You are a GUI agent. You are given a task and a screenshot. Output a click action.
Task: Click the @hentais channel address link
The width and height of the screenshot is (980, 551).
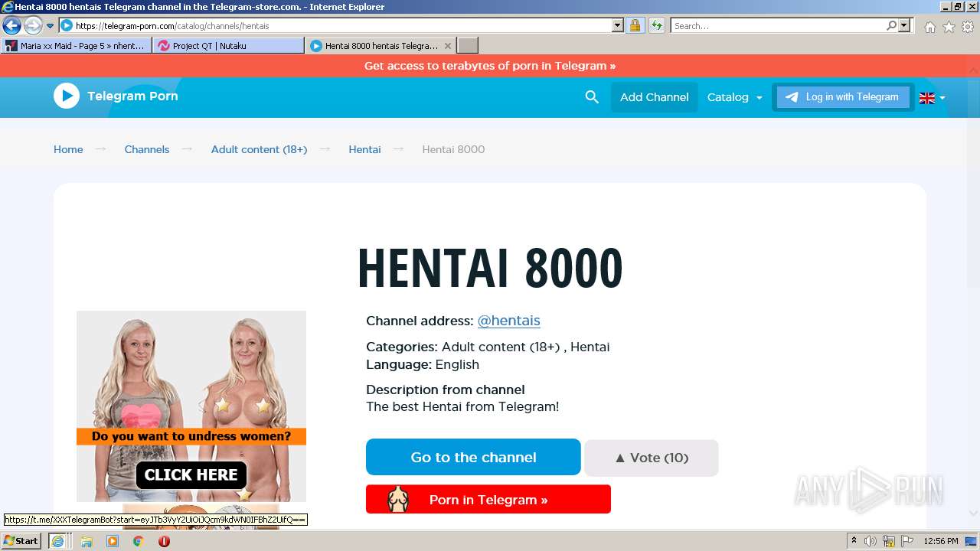pyautogui.click(x=509, y=321)
